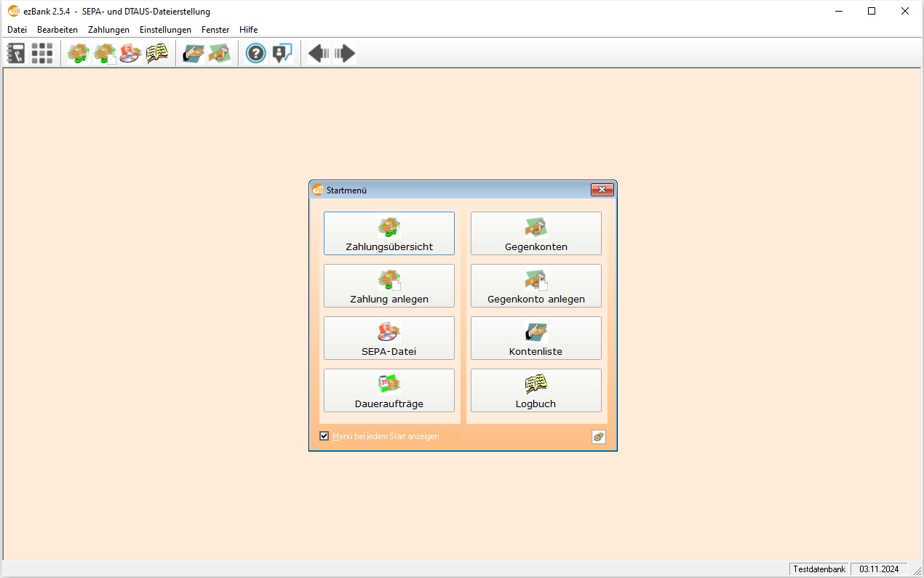The image size is (924, 578).
Task: Click the SEPA-Datei button in Startmenü
Action: pyautogui.click(x=389, y=338)
